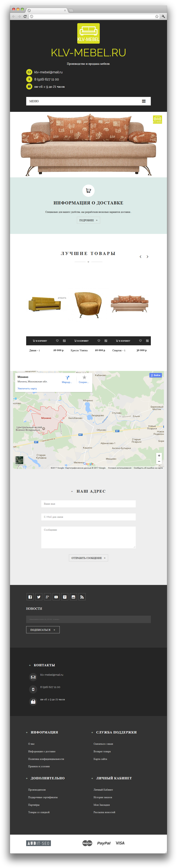177x868 pixels.
Task: Open the YouTube social icon
Action: tap(56, 597)
